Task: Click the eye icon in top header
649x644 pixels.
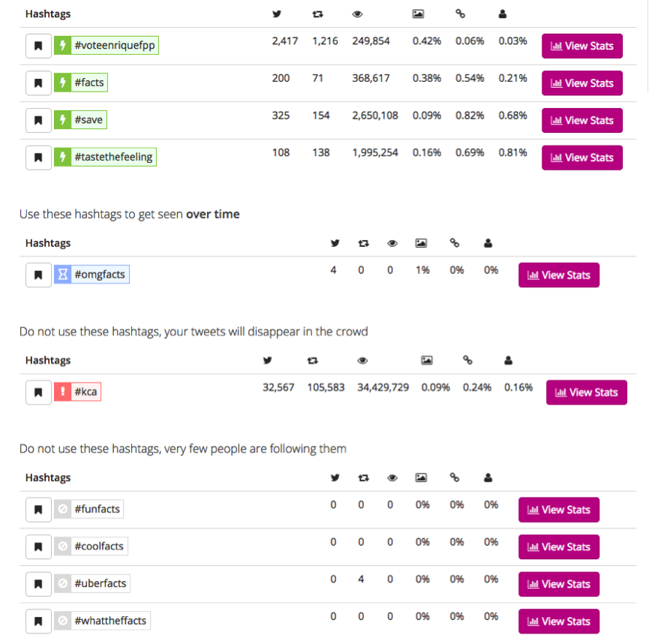Action: [x=357, y=14]
